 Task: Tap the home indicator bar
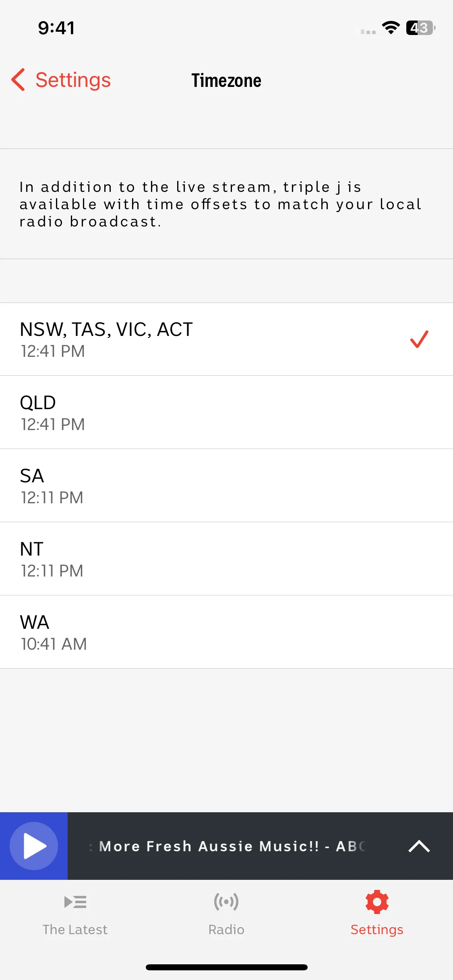pyautogui.click(x=226, y=967)
